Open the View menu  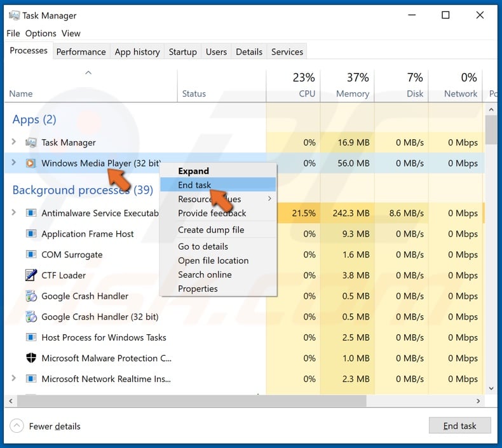pyautogui.click(x=71, y=33)
